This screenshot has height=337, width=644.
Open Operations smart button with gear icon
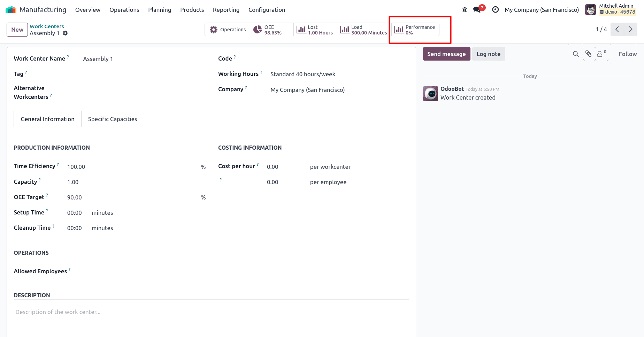[x=227, y=30]
